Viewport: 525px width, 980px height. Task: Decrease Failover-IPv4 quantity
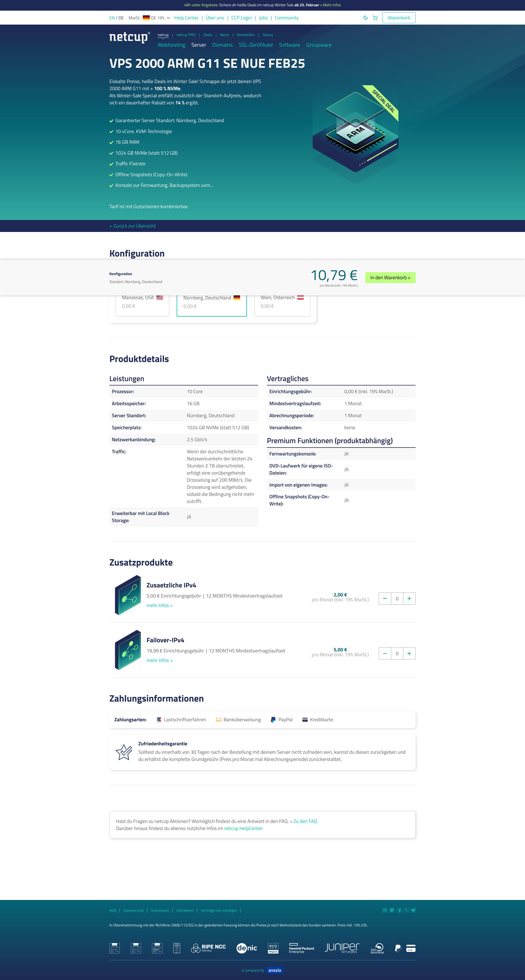[x=385, y=654]
